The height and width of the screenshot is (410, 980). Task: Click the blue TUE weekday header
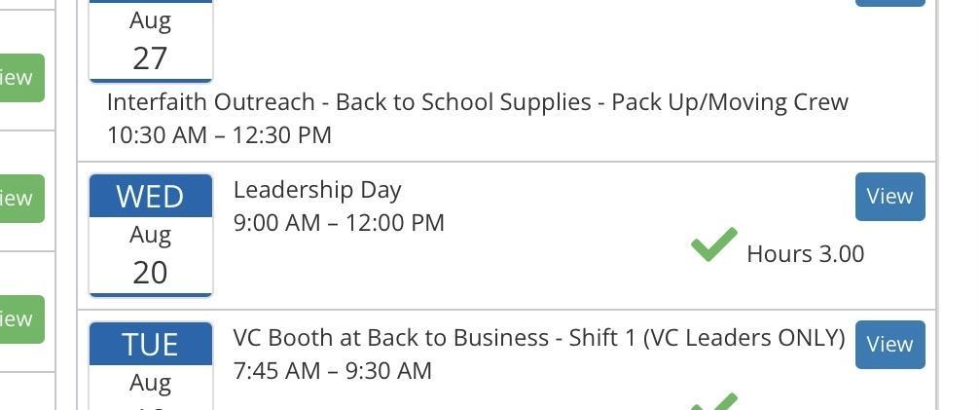[x=151, y=344]
